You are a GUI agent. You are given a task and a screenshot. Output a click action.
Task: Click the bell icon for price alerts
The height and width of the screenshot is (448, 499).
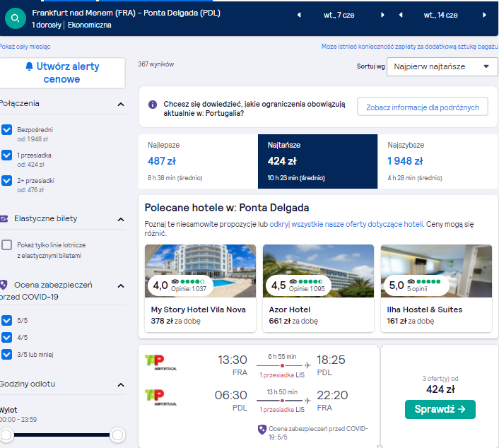click(x=29, y=66)
